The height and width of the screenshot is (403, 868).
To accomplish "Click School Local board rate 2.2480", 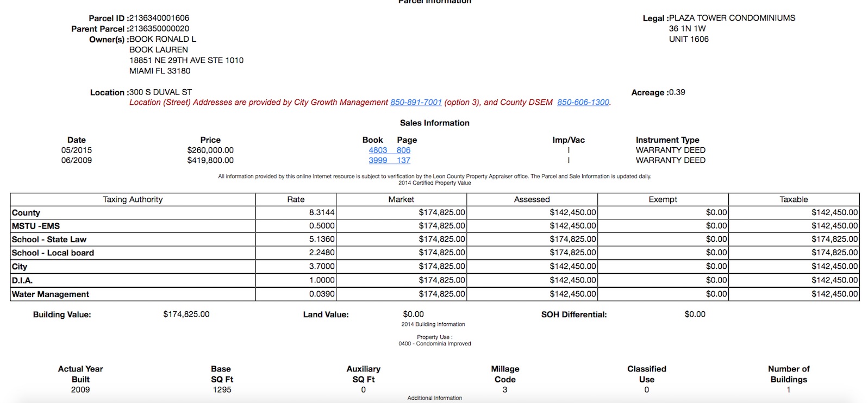I will point(322,253).
